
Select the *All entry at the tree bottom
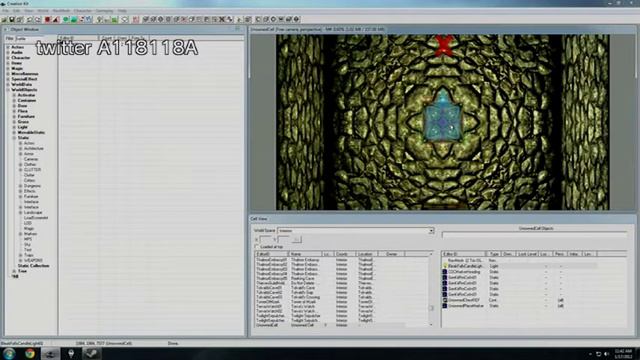point(15,276)
